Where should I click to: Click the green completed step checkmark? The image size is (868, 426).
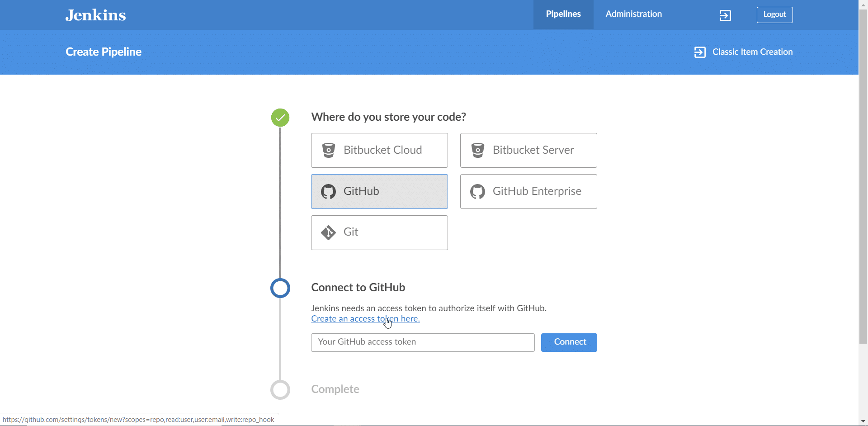[280, 118]
